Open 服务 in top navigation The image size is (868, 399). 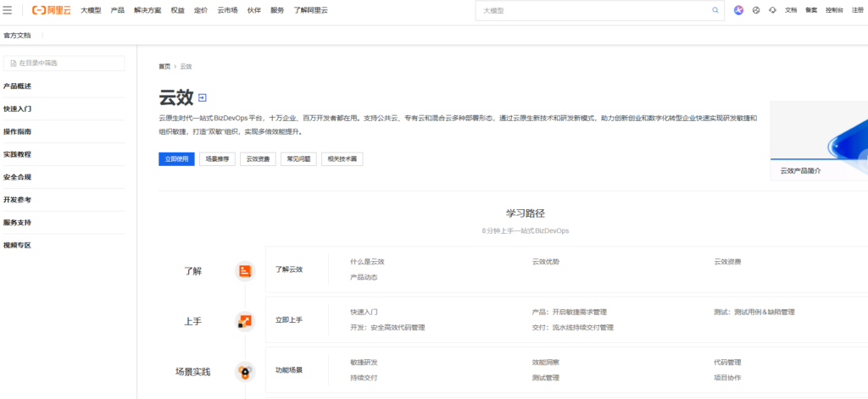click(x=277, y=10)
